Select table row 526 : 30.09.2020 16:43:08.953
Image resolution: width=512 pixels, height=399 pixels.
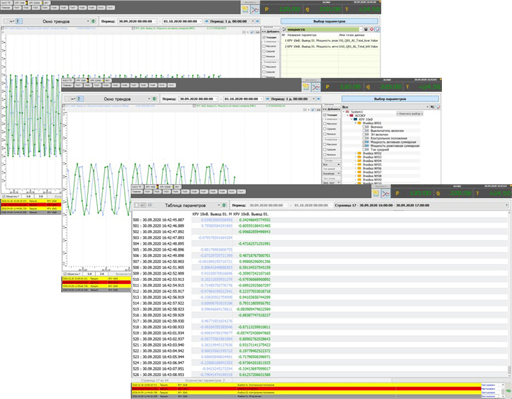click(x=320, y=375)
